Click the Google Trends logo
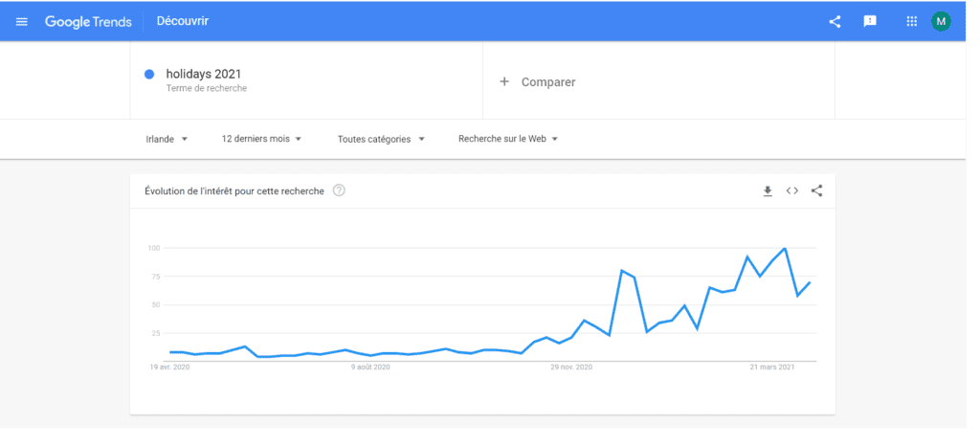This screenshot has height=446, width=980. click(88, 22)
